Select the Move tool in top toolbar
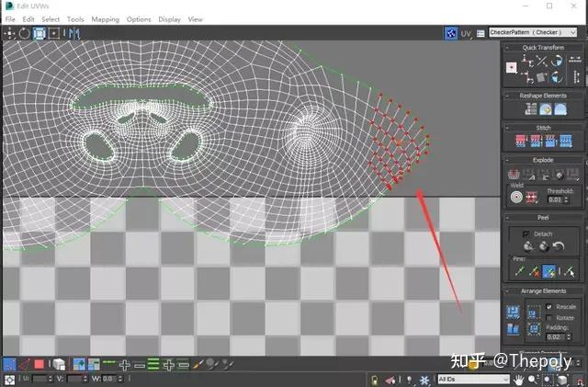588x387 pixels. point(9,34)
